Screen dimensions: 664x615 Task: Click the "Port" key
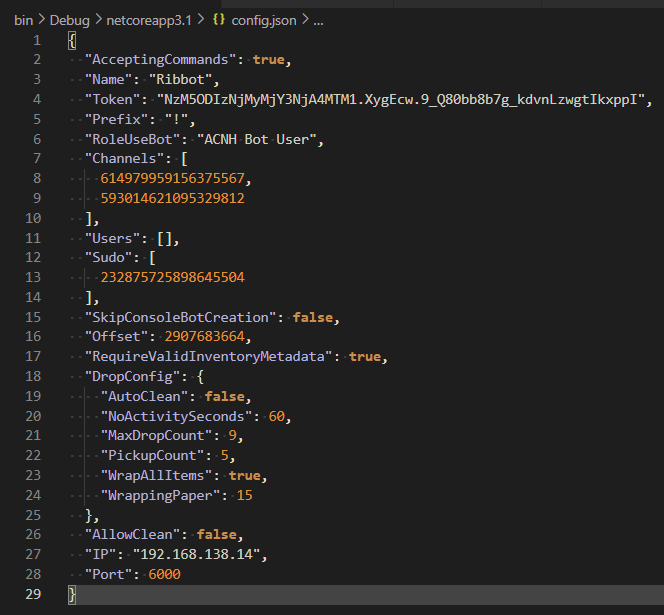point(109,575)
